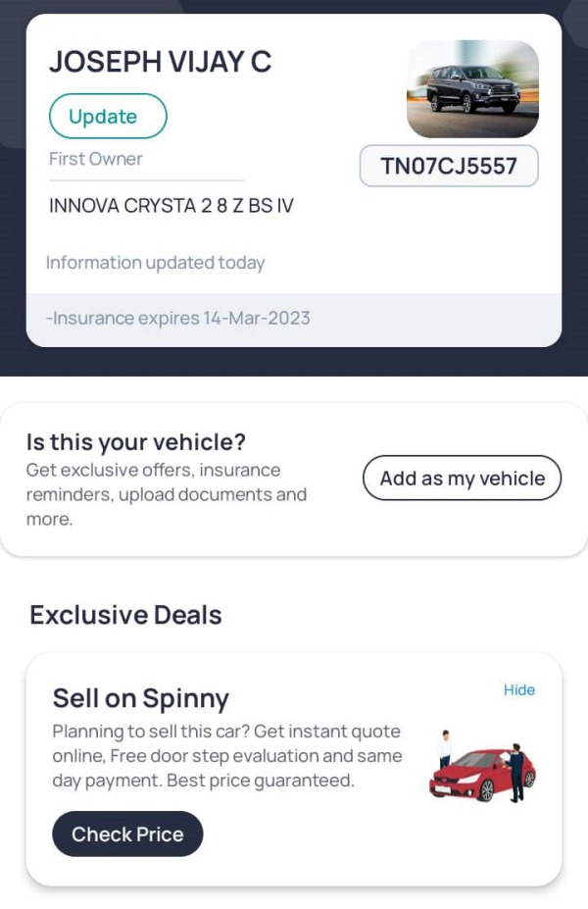The height and width of the screenshot is (909, 588).
Task: Tap the exclusive offers and reminders description
Action: (167, 494)
